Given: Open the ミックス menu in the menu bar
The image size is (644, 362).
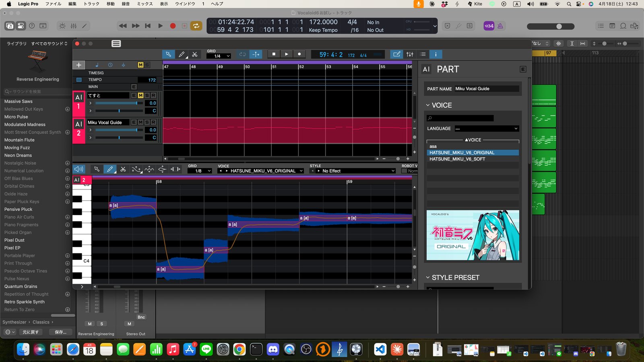Looking at the screenshot, I should tap(144, 4).
